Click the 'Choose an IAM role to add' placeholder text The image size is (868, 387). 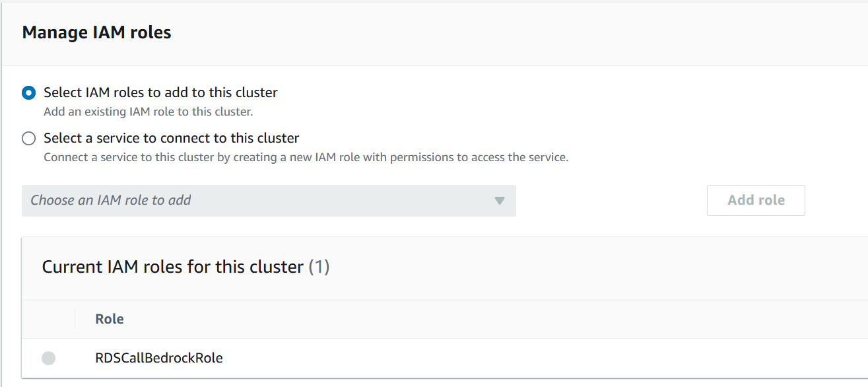pos(111,200)
